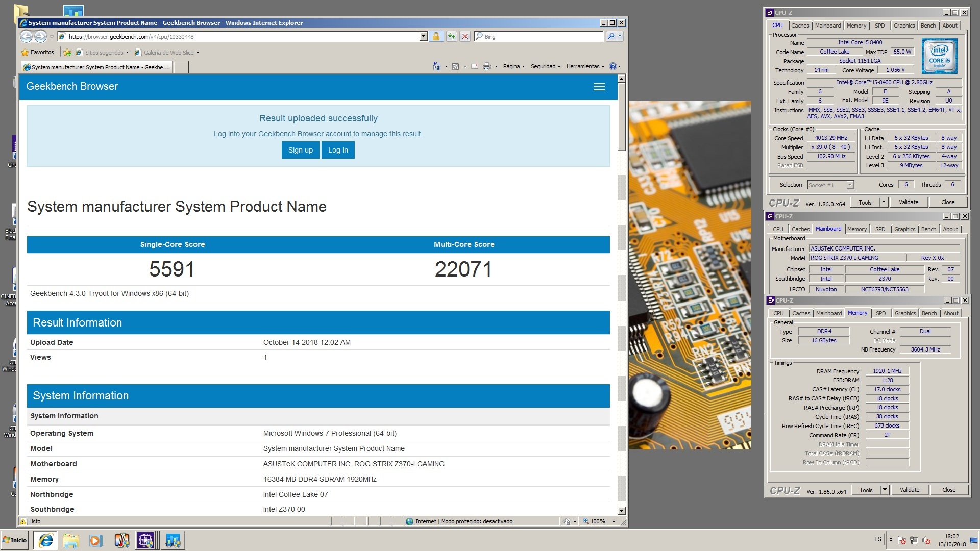The width and height of the screenshot is (980, 551).
Task: Open Favoritos star panel
Action: pos(38,52)
